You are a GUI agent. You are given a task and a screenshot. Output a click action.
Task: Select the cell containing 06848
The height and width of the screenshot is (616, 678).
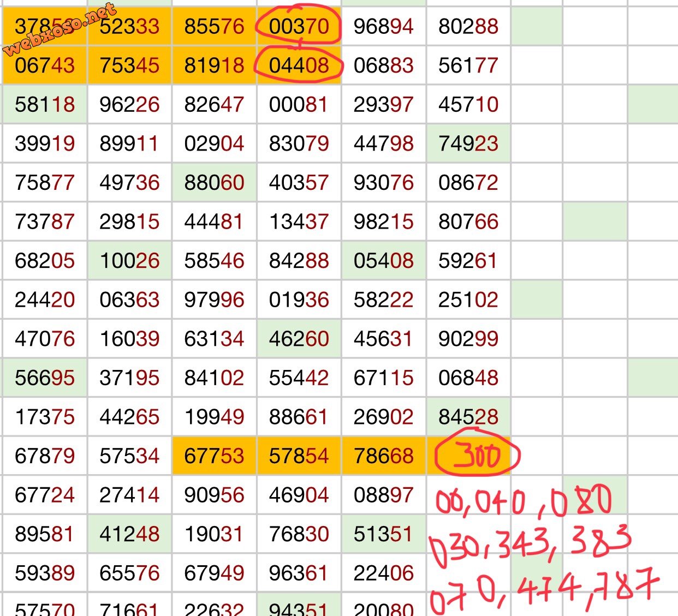pyautogui.click(x=468, y=378)
